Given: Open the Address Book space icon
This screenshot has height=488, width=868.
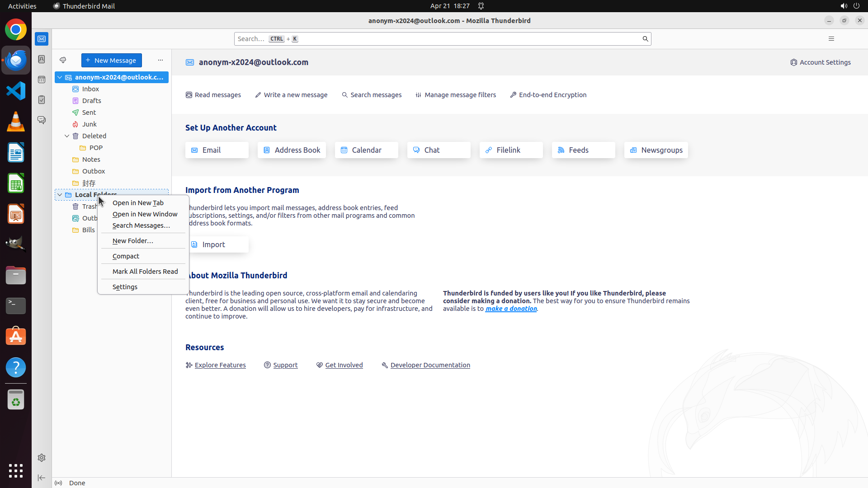Looking at the screenshot, I should pos(42,59).
